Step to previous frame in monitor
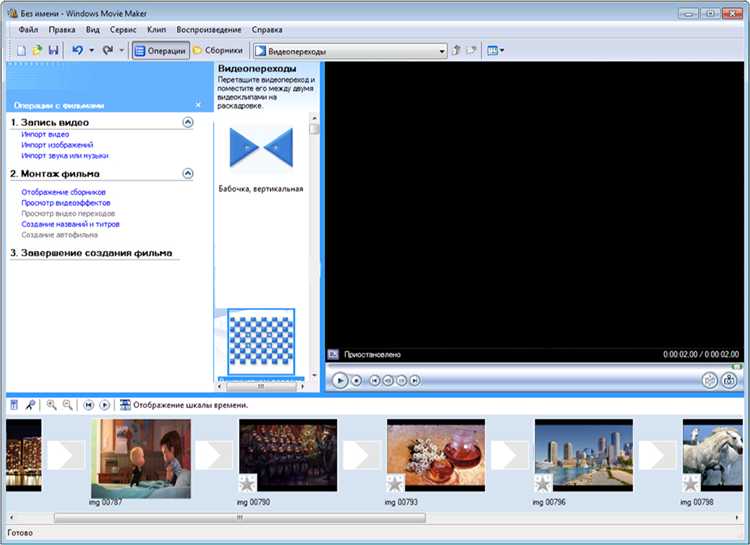 coord(388,380)
